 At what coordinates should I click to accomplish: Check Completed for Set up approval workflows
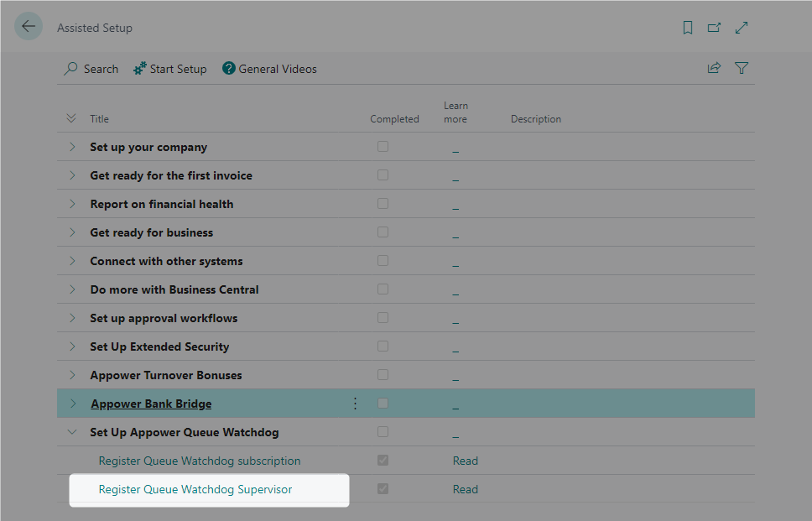pos(383,317)
